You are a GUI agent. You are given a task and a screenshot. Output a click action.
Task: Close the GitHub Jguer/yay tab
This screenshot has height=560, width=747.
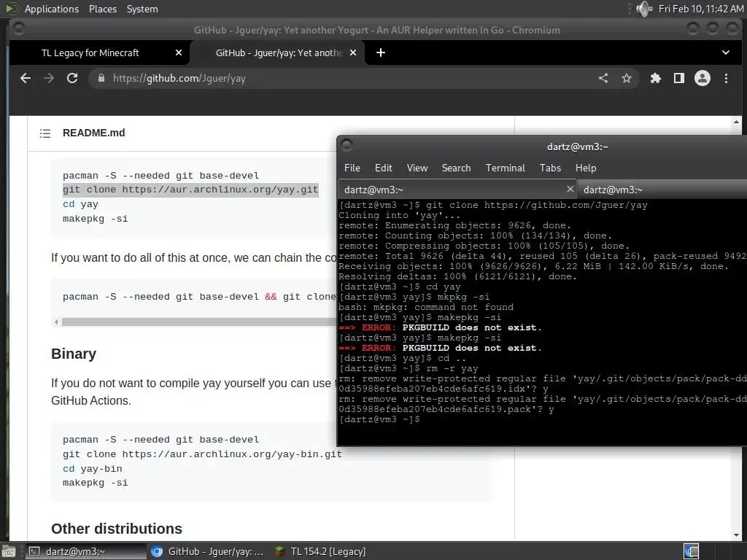(x=353, y=52)
